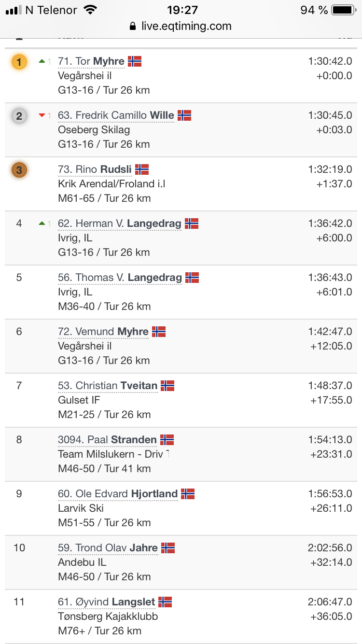Open Øyvind Langslet's participant page
This screenshot has height=644, width=362.
point(107,602)
